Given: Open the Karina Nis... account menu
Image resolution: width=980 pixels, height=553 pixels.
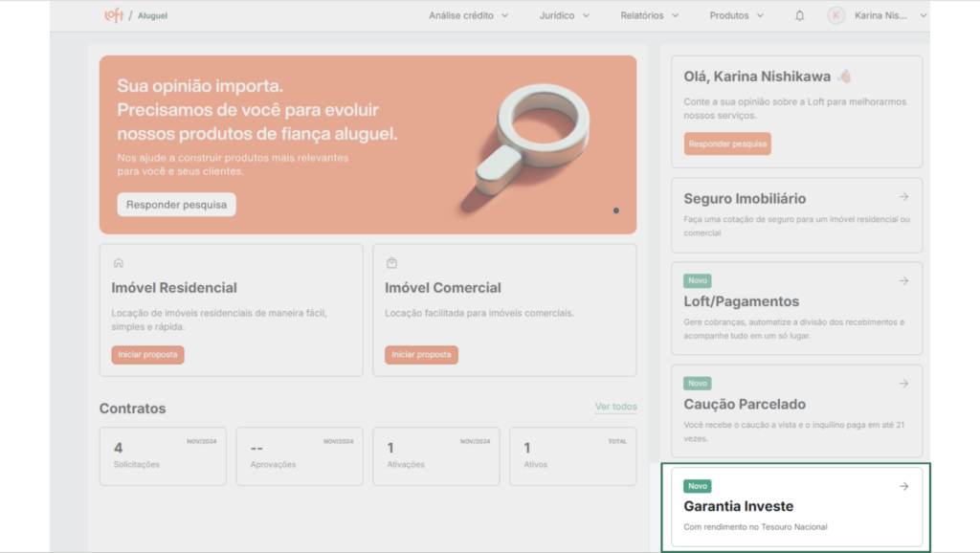Looking at the screenshot, I should pyautogui.click(x=890, y=15).
